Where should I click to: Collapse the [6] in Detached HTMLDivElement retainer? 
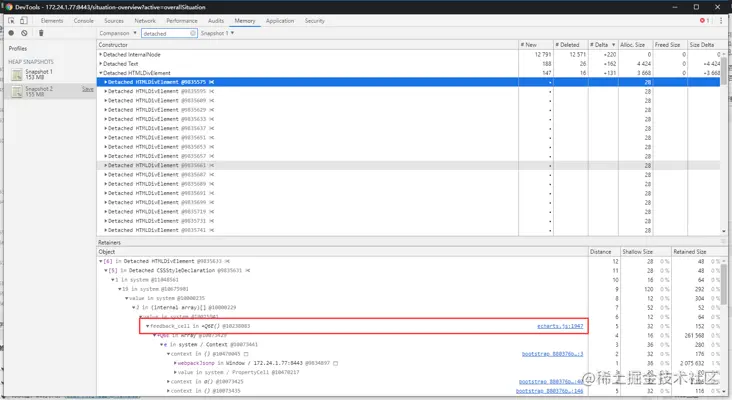pyautogui.click(x=100, y=261)
